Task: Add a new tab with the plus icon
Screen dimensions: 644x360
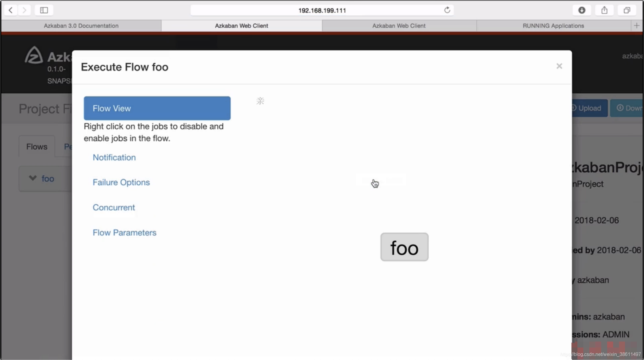Action: [637, 26]
